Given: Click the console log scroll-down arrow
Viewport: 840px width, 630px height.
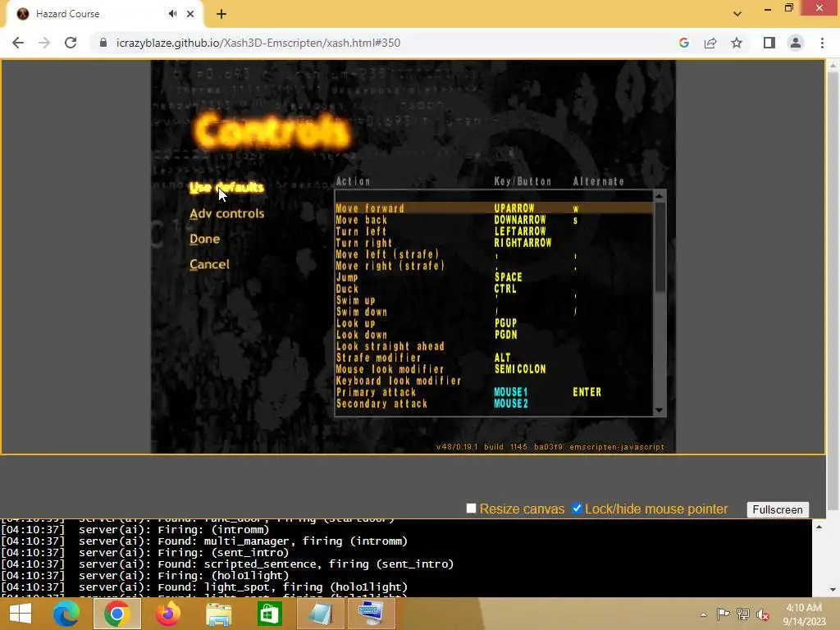Looking at the screenshot, I should pos(819,590).
